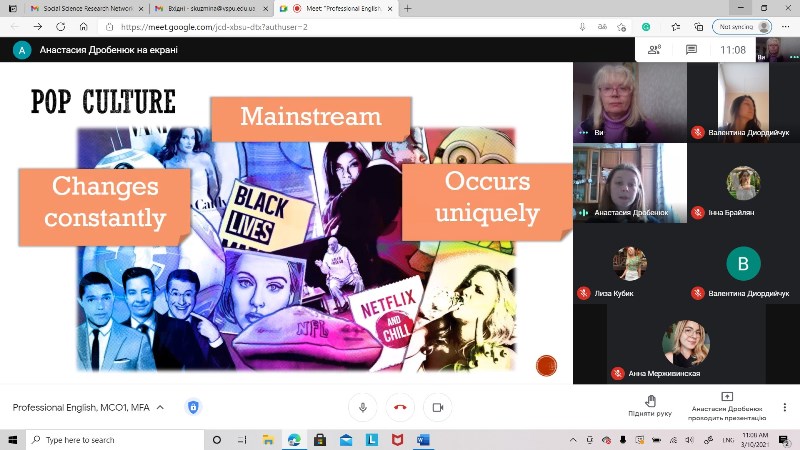800x450 pixels.
Task: View site information lock icon
Action: point(109,27)
